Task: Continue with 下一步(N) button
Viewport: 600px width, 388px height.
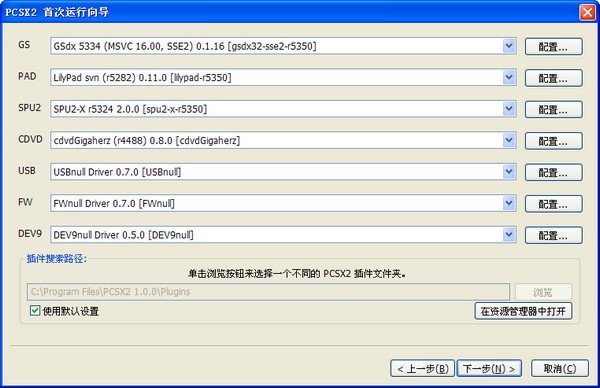Action: (x=489, y=368)
